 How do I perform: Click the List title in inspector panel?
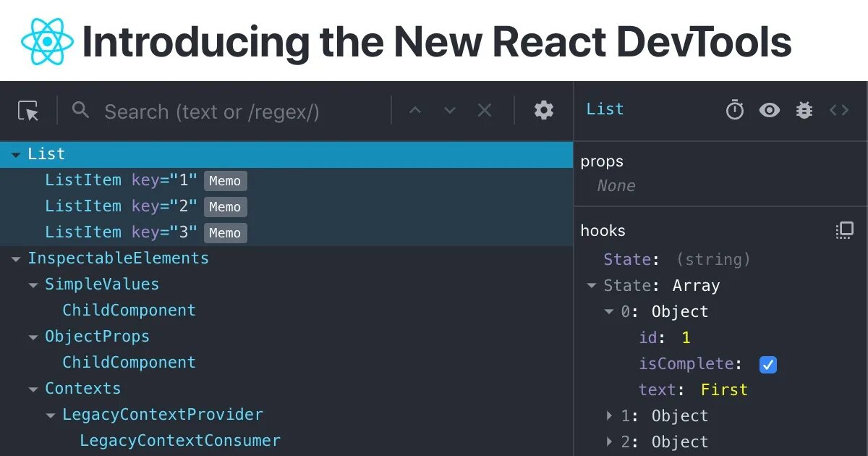pyautogui.click(x=605, y=109)
